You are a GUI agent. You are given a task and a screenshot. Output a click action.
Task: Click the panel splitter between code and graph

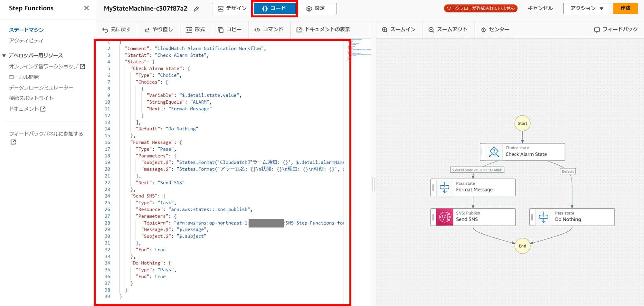(373, 184)
